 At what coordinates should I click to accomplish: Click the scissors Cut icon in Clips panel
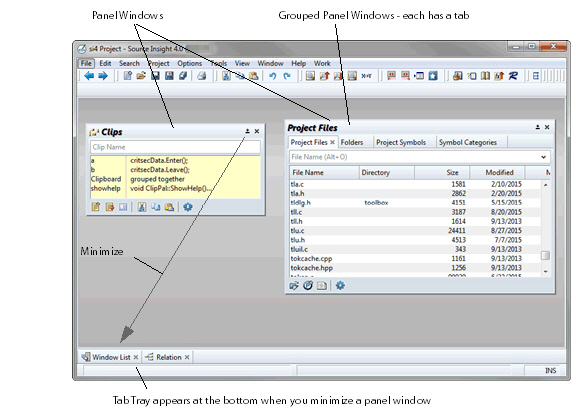coord(141,207)
